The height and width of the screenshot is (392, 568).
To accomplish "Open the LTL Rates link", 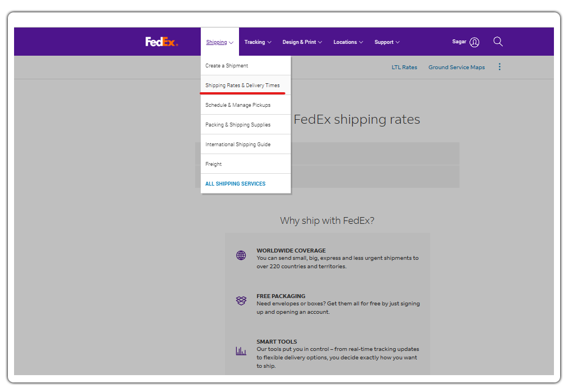I will click(404, 67).
